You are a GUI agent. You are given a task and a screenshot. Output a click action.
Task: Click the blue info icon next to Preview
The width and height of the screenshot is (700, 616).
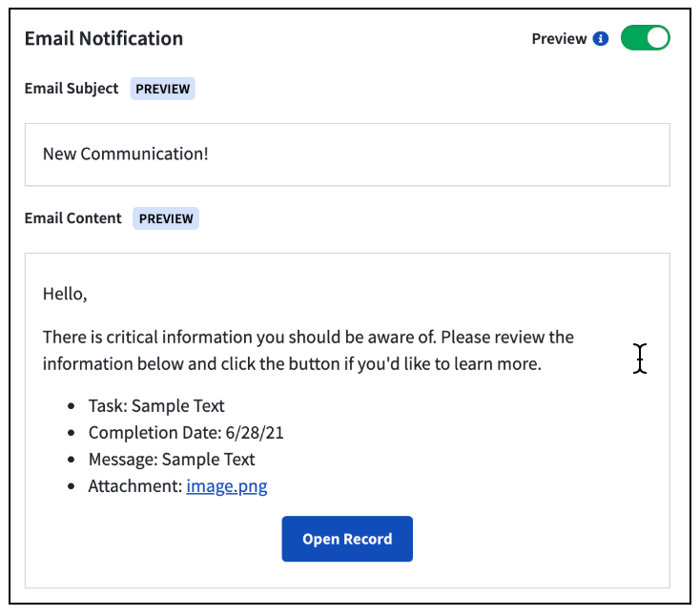point(601,39)
